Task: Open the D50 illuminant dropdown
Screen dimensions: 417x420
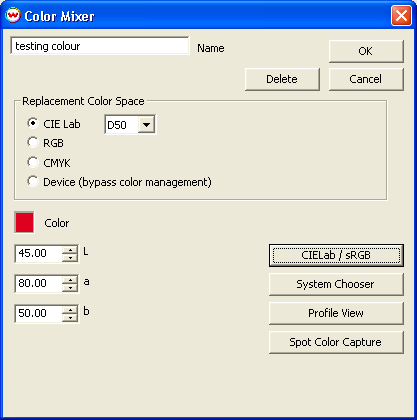Action: [146, 125]
